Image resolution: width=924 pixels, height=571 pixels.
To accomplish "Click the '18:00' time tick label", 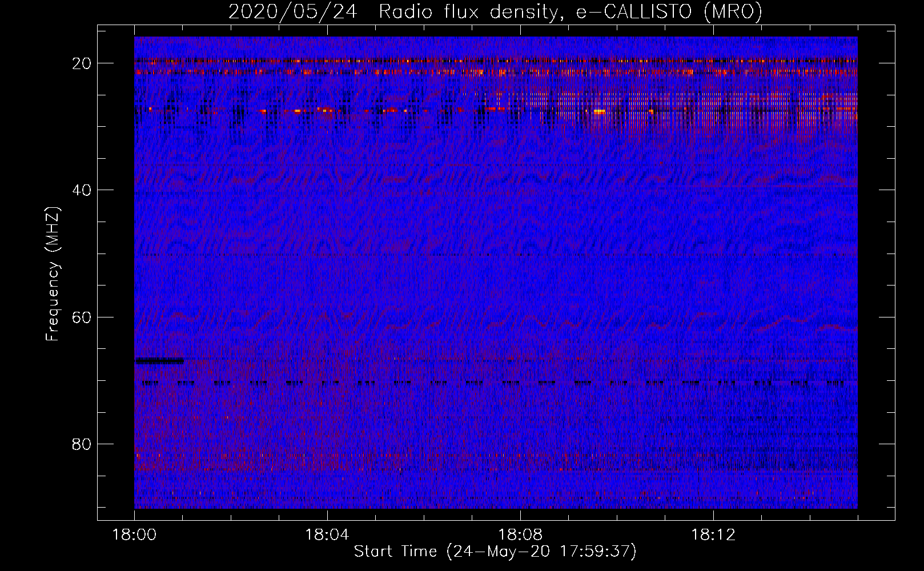I will (x=134, y=535).
